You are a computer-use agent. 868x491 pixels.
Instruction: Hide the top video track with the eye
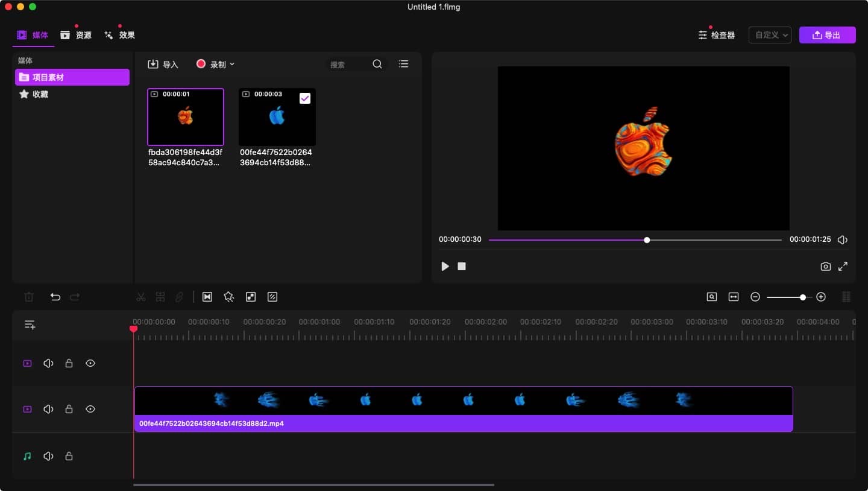90,363
